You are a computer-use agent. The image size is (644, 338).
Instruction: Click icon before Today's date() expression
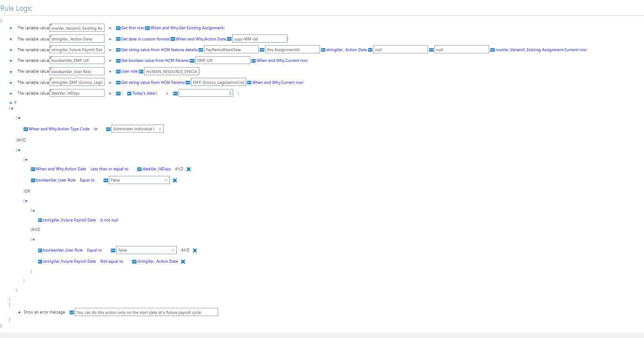point(129,93)
